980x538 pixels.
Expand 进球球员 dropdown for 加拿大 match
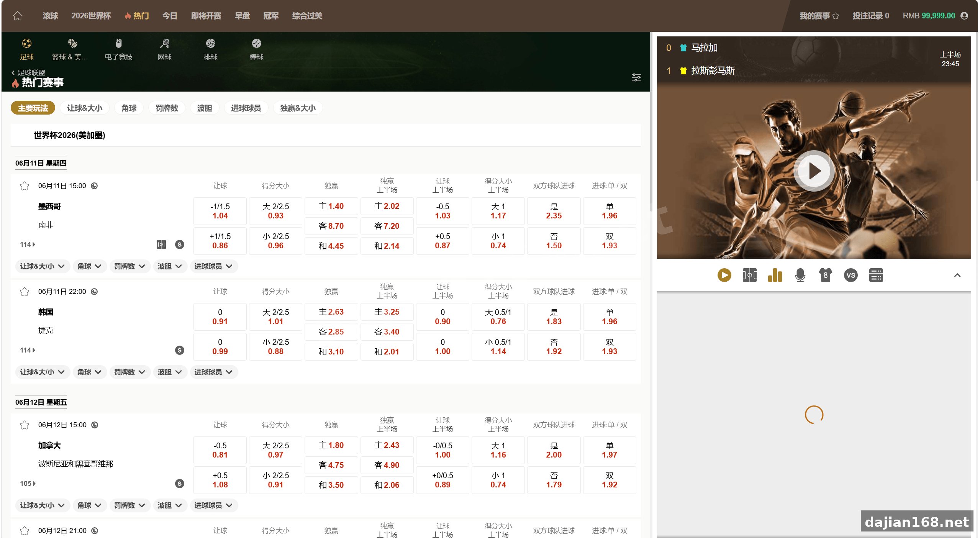click(214, 505)
